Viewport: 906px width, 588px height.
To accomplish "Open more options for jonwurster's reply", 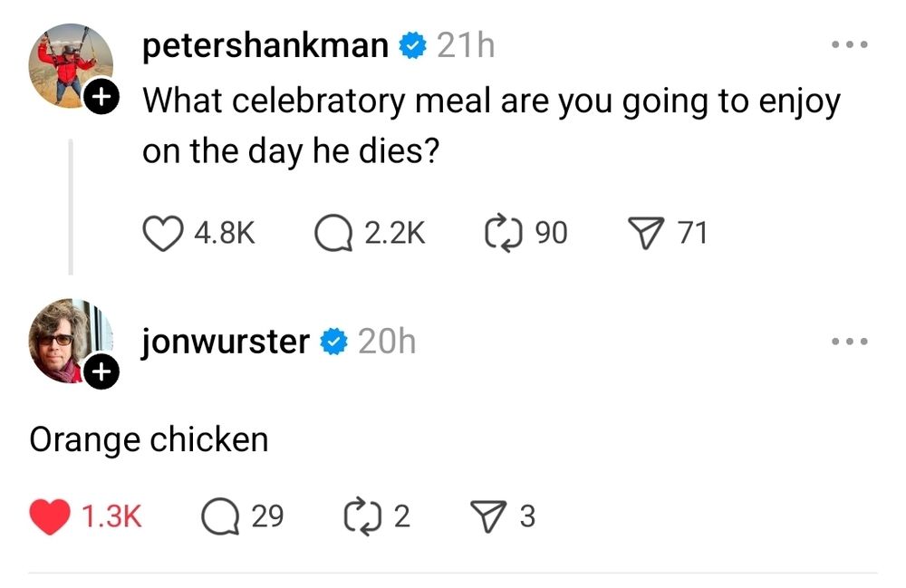I will (851, 342).
